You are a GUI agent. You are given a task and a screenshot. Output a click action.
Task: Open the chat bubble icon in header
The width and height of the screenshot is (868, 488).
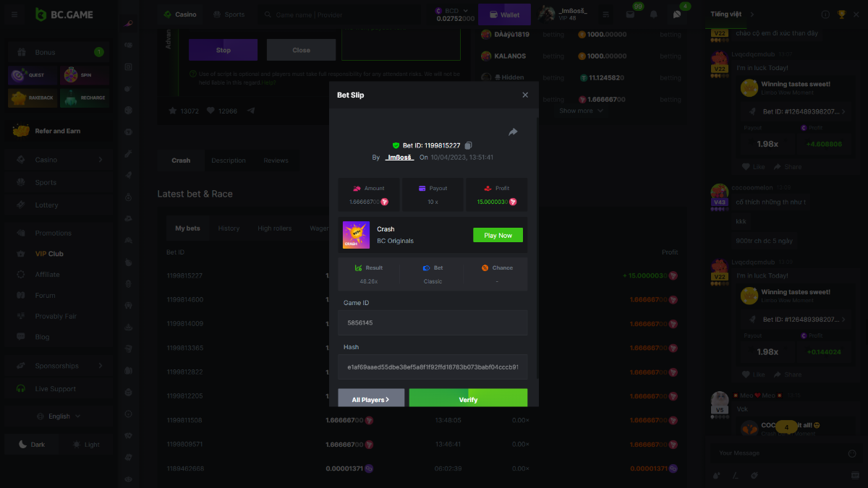click(x=676, y=14)
